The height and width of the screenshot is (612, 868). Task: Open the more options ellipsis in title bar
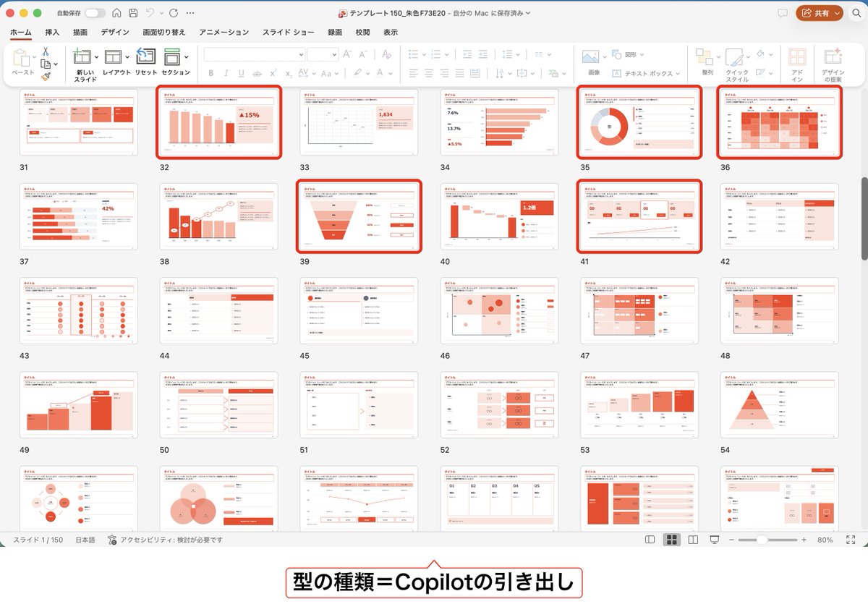pos(190,13)
